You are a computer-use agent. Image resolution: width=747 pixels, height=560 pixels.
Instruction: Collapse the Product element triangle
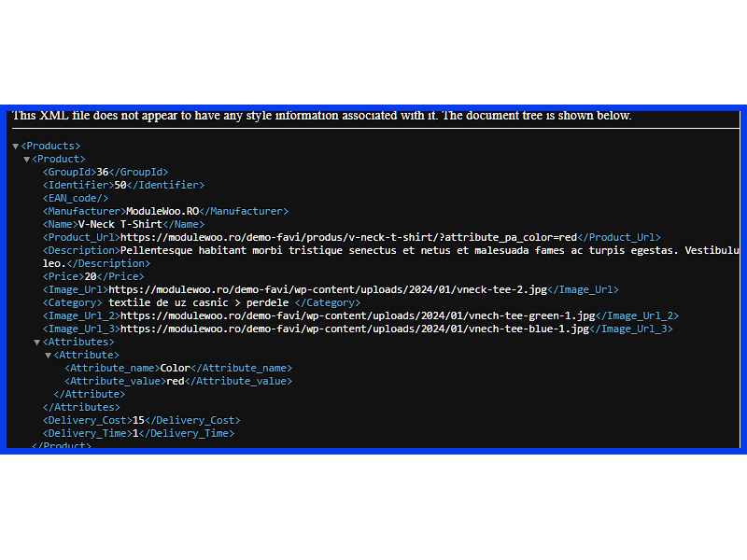click(x=26, y=160)
